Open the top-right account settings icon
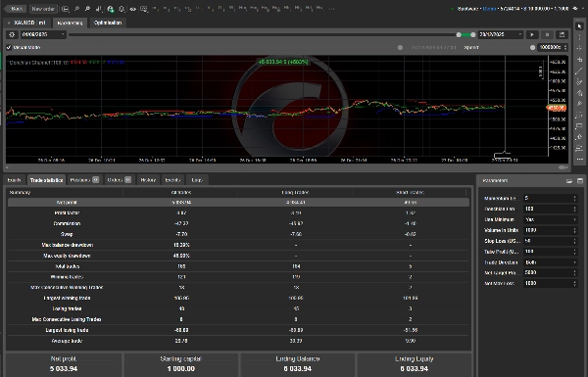The height and width of the screenshot is (377, 588). coord(575,9)
